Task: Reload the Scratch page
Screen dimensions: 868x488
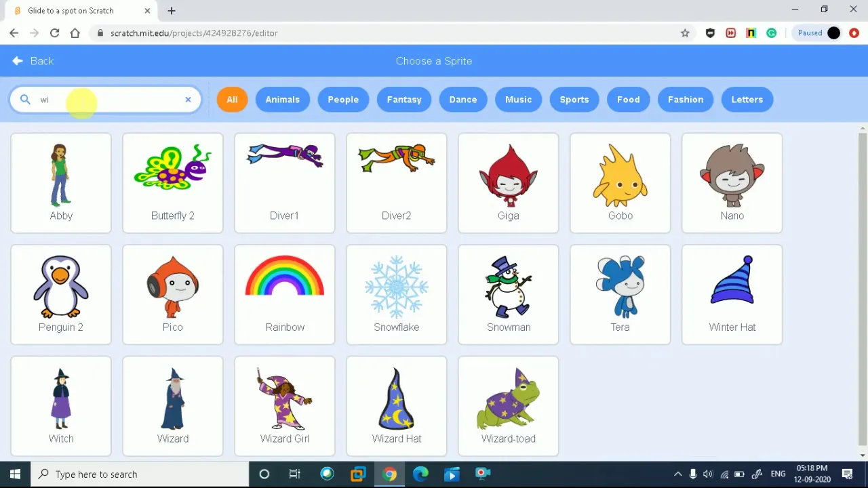Action: [x=54, y=33]
